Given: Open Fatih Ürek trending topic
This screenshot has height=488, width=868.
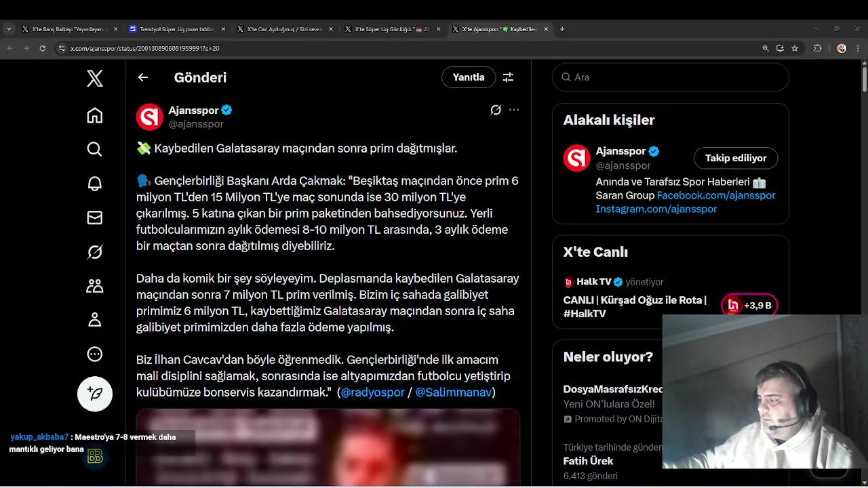Looking at the screenshot, I should (588, 461).
